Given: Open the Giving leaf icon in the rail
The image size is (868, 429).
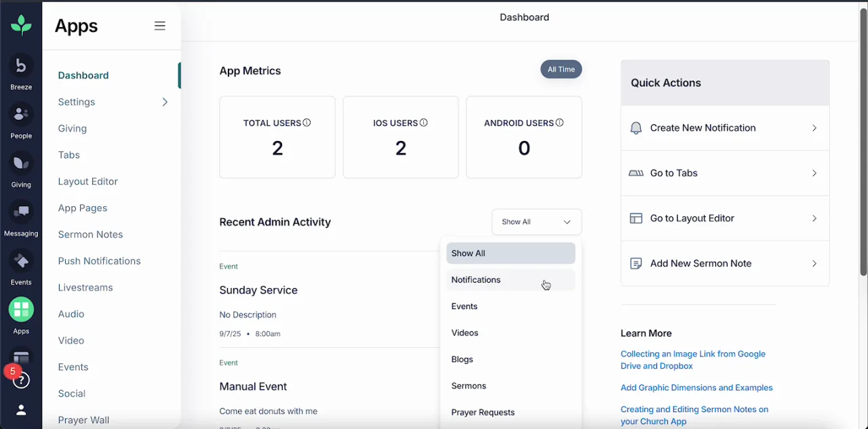Looking at the screenshot, I should tap(21, 163).
